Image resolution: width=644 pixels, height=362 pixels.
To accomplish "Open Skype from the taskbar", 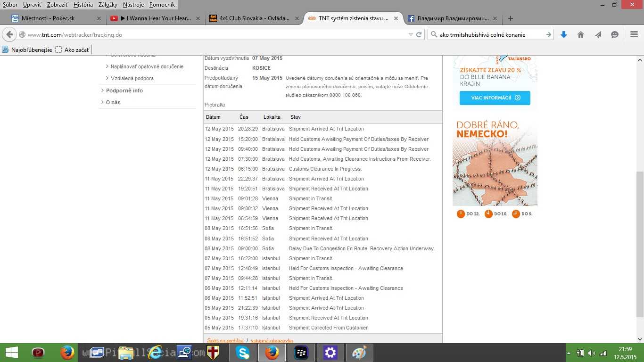I will [x=243, y=353].
